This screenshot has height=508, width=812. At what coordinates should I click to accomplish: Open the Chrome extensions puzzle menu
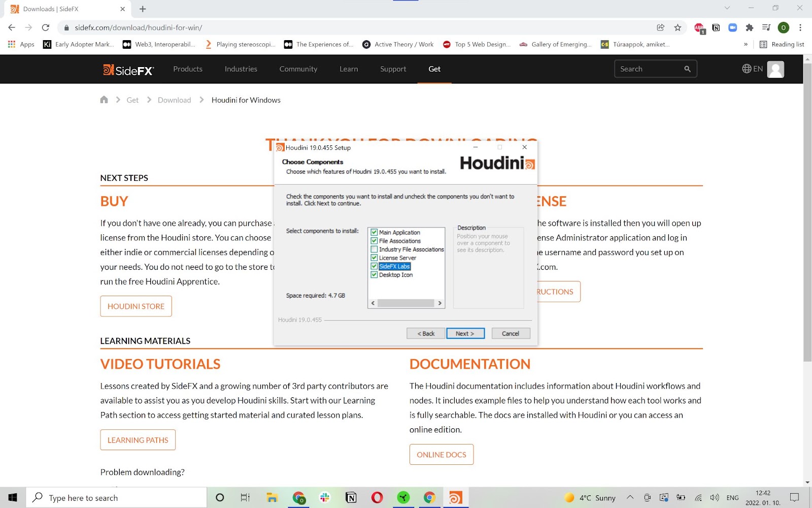click(x=749, y=27)
